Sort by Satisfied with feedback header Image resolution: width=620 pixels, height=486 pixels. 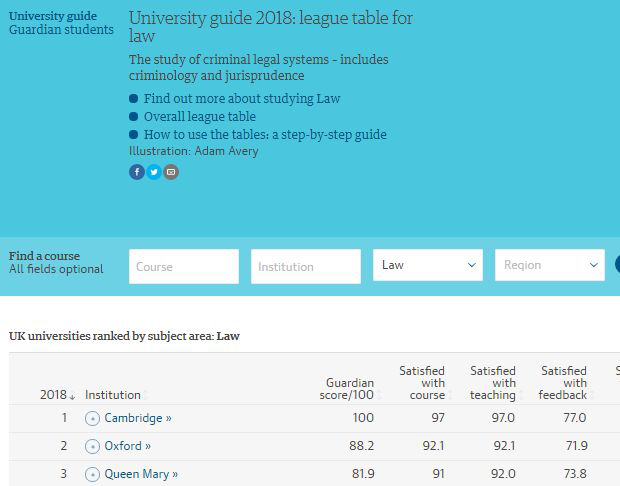[x=563, y=383]
